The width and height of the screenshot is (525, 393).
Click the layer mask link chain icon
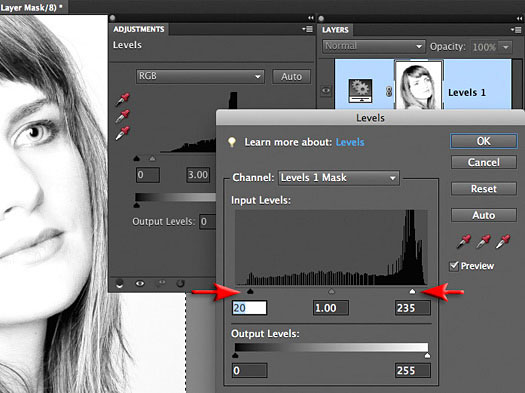pos(389,91)
